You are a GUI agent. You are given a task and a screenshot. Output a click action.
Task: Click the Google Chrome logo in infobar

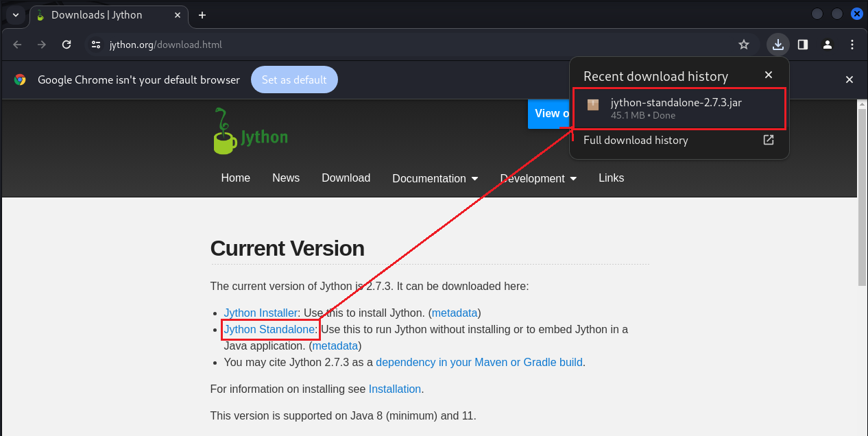point(20,80)
